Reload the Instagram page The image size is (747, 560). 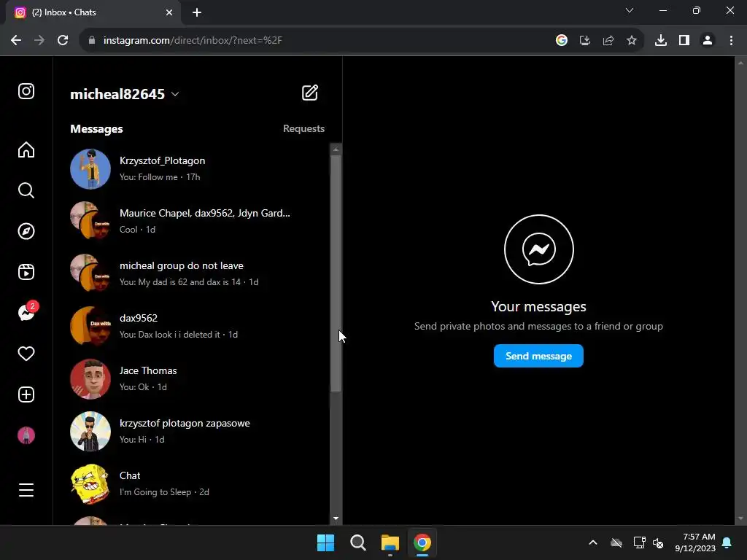[63, 41]
